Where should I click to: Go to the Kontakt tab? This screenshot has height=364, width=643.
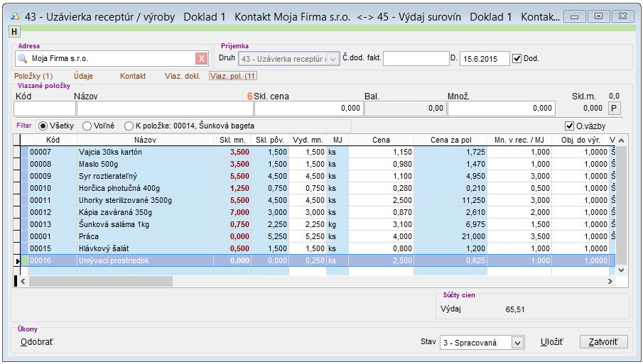pos(133,76)
